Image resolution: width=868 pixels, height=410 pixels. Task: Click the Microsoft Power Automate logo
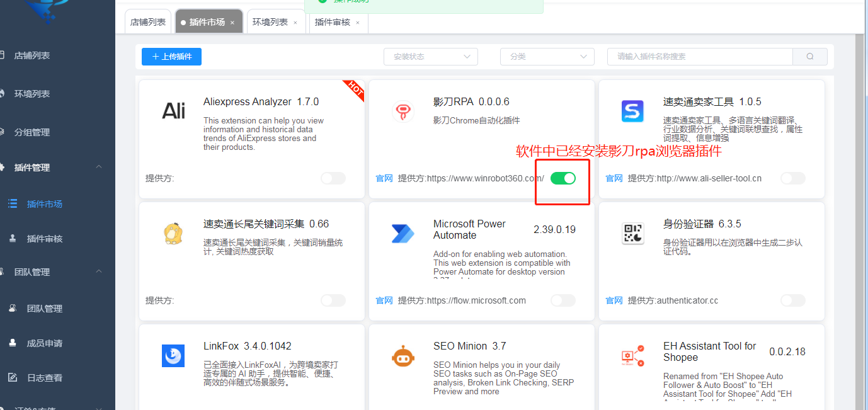[403, 234]
